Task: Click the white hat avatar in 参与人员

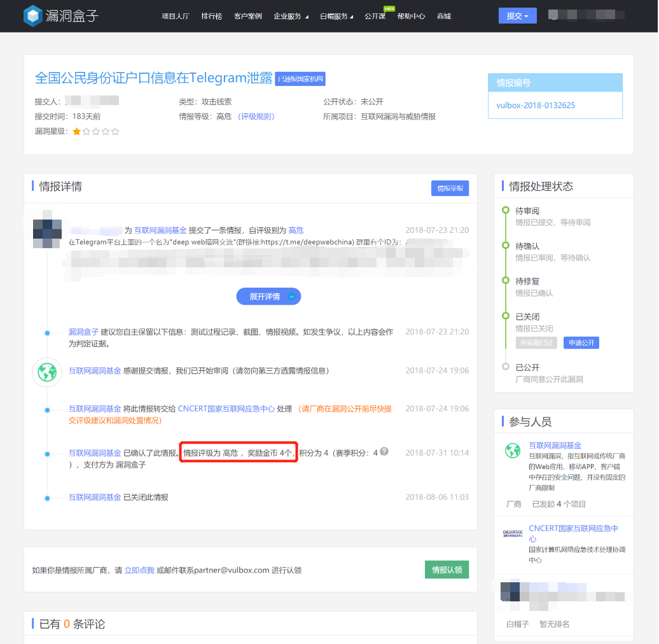Action: (x=510, y=592)
